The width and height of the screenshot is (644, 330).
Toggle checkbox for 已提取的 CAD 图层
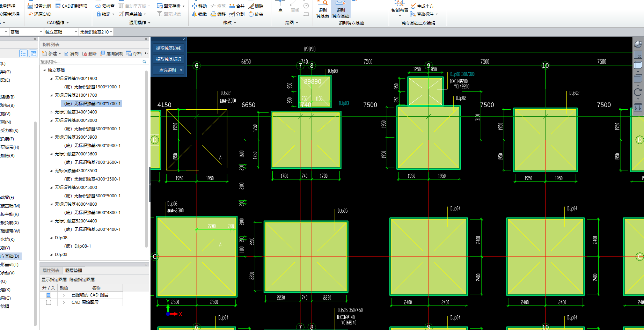[49, 295]
